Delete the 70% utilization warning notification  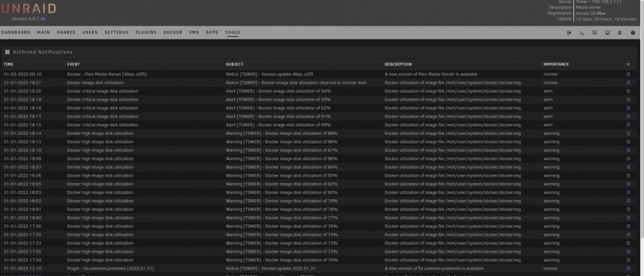628,259
